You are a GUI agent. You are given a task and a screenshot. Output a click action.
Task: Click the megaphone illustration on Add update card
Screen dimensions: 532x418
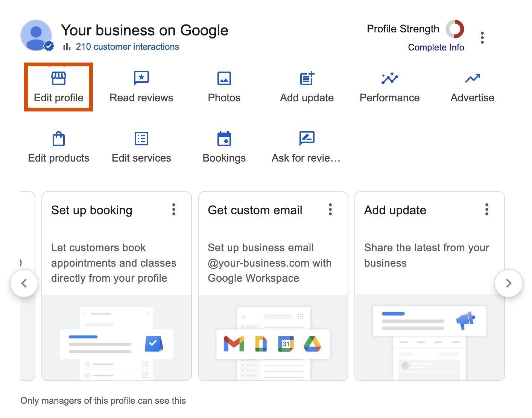pos(465,320)
